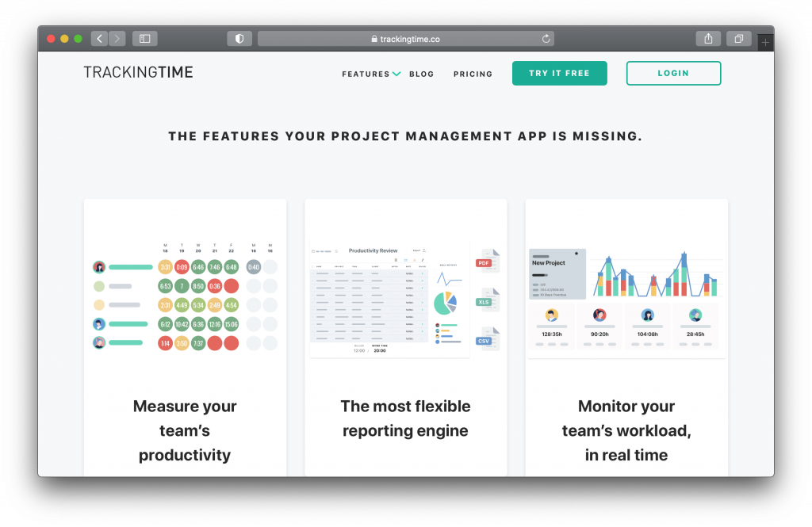Screen dimensions: 812x527
Task: Show the tab overview in Safari
Action: coord(739,39)
